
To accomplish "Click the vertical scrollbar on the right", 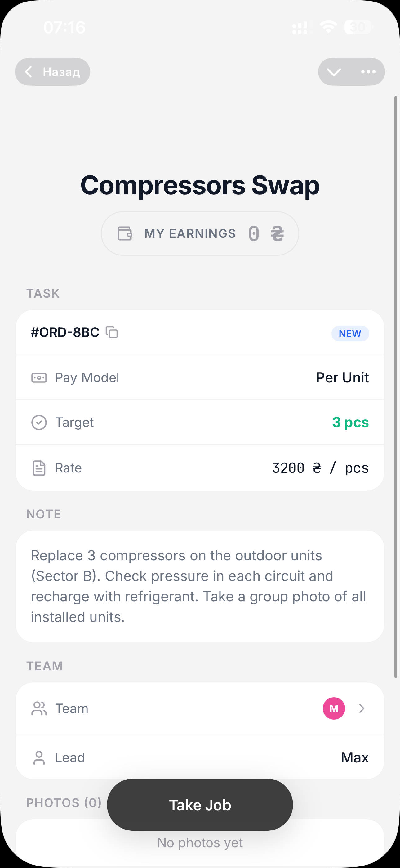I will pos(396,387).
